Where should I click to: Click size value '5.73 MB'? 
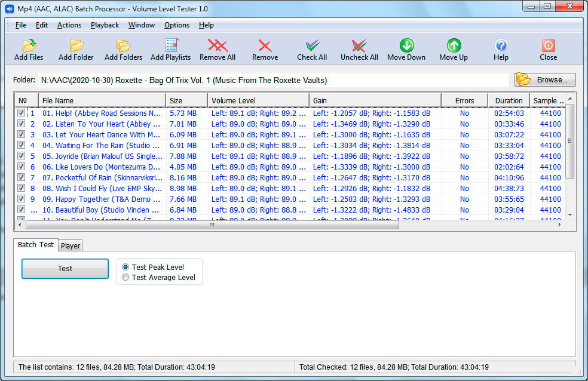[183, 113]
